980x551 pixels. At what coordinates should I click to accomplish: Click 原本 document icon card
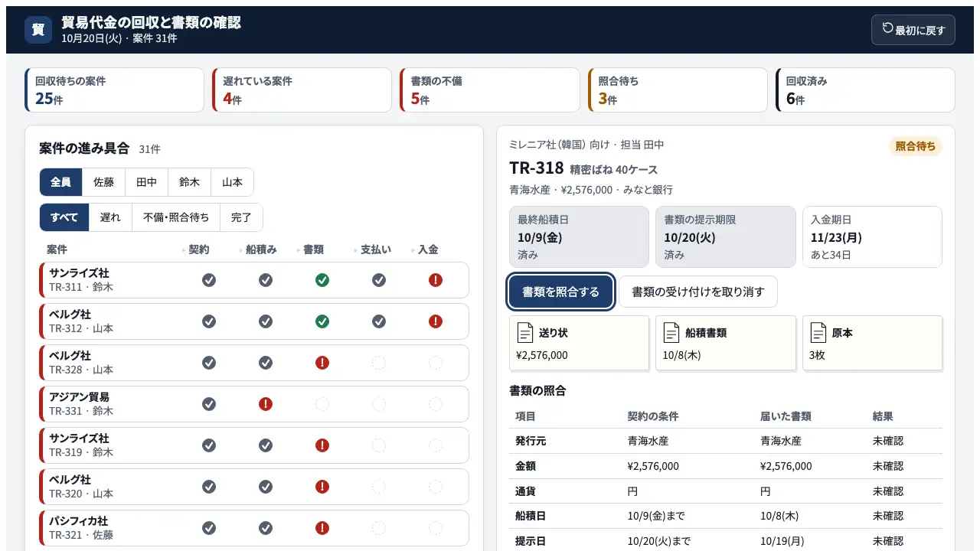point(872,344)
